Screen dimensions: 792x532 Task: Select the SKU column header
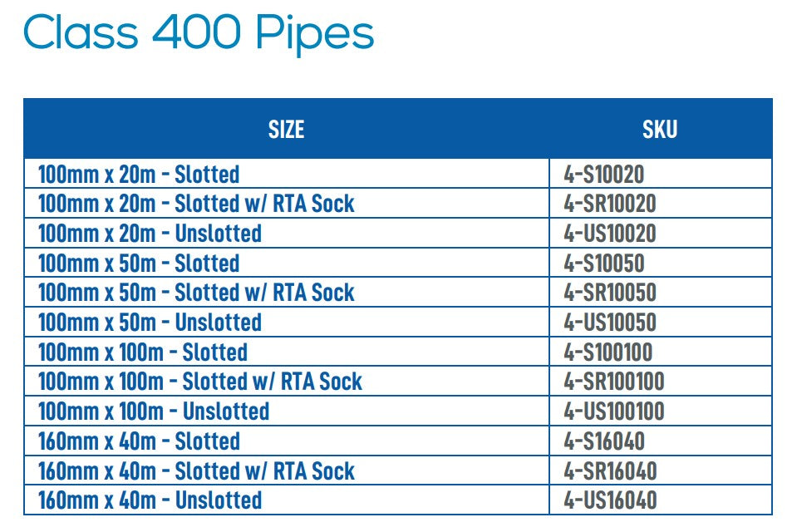(x=660, y=129)
